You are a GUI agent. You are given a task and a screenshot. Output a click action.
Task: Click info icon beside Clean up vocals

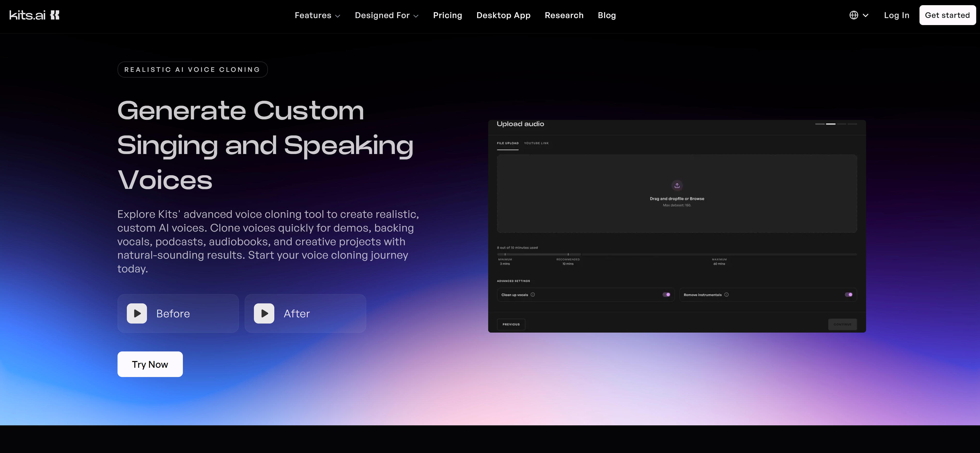533,295
